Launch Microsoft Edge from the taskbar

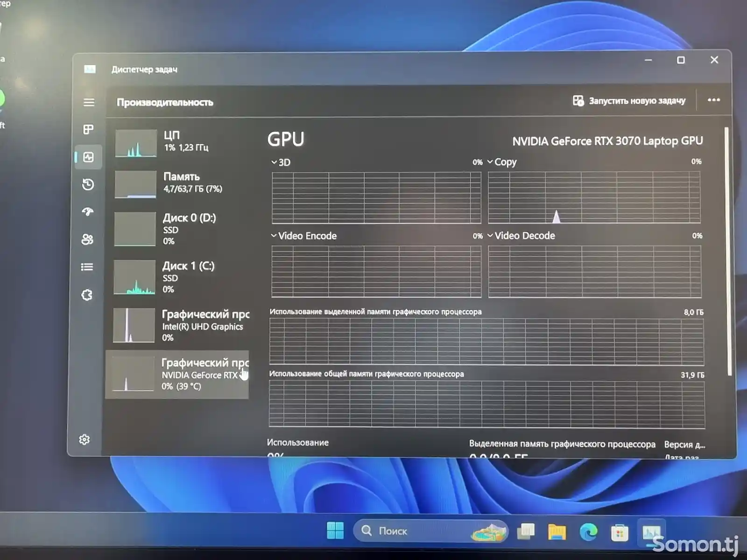point(588,532)
